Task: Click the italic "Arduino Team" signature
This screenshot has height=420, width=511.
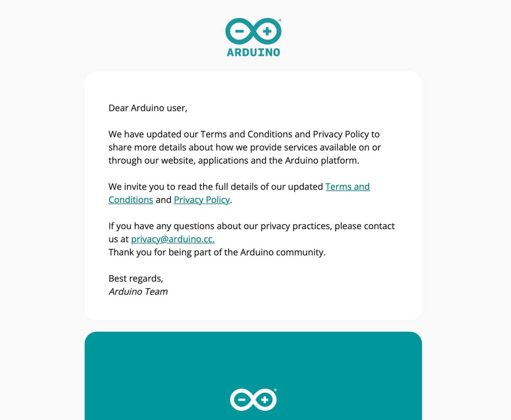Action: tap(138, 292)
